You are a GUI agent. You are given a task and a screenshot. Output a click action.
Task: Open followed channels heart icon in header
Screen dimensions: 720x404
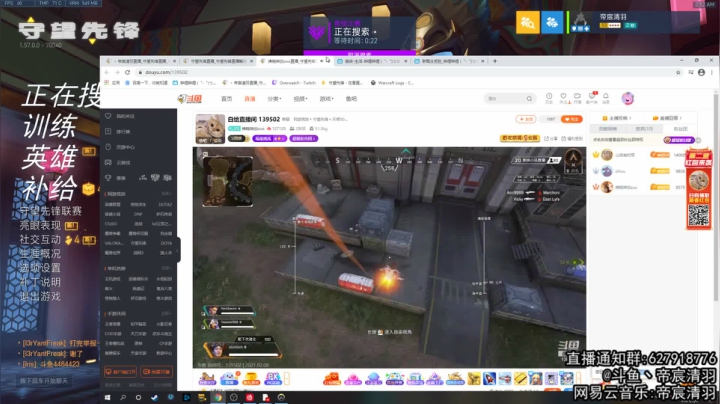tap(563, 98)
